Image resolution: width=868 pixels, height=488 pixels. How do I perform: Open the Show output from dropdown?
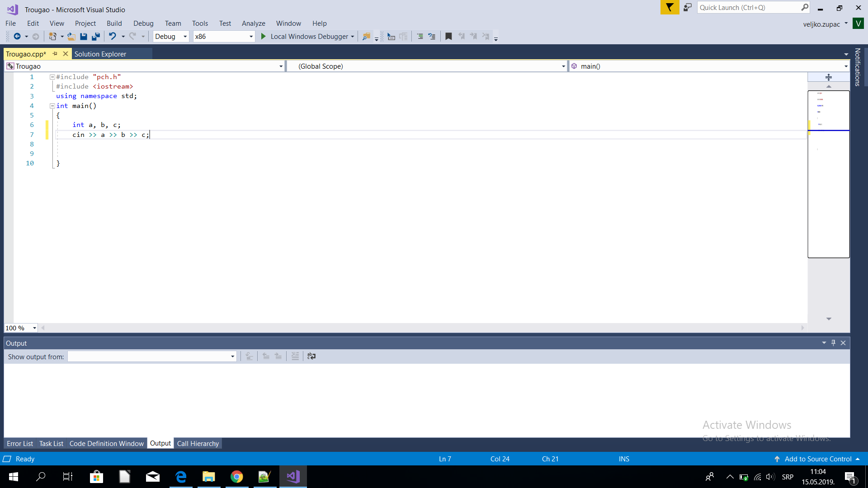pos(152,357)
